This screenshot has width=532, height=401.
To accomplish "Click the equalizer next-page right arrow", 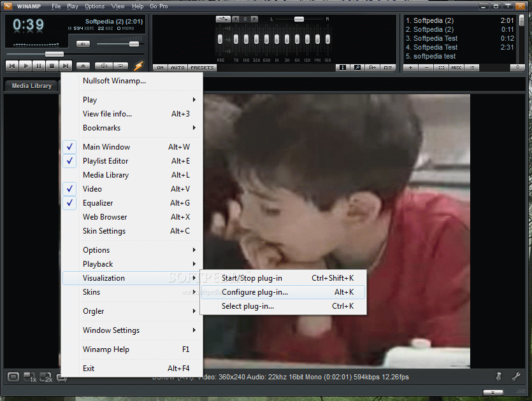I will pos(254,19).
